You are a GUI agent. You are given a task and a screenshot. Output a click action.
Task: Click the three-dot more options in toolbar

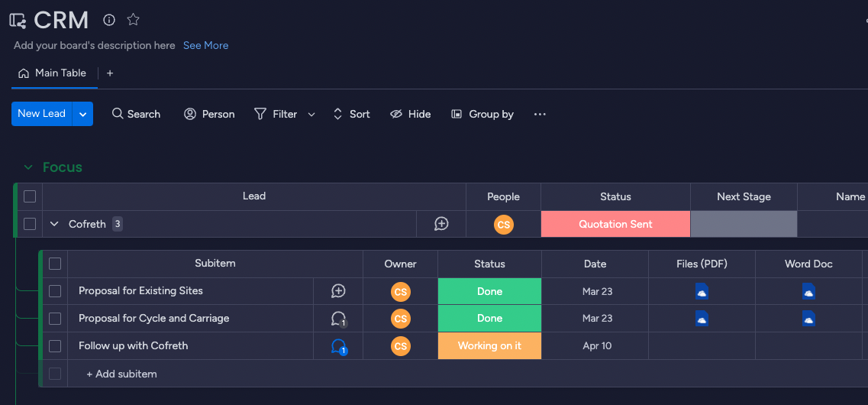(x=540, y=115)
